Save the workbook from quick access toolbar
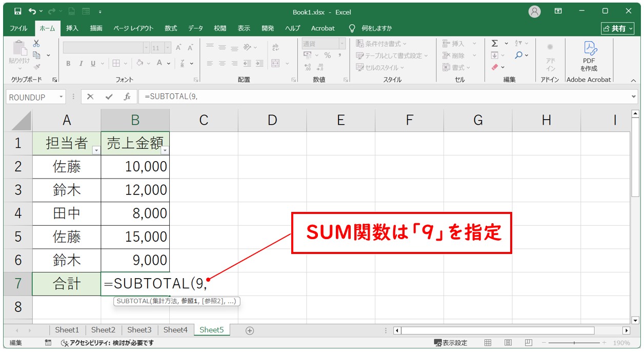This screenshot has width=644, height=352. click(x=17, y=11)
